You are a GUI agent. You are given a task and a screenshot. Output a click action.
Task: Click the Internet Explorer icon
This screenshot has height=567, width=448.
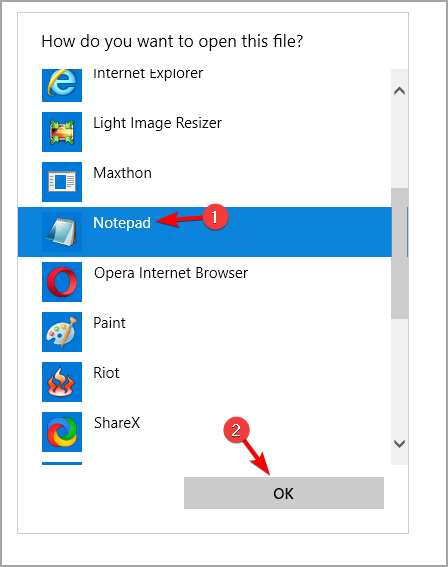tap(62, 85)
